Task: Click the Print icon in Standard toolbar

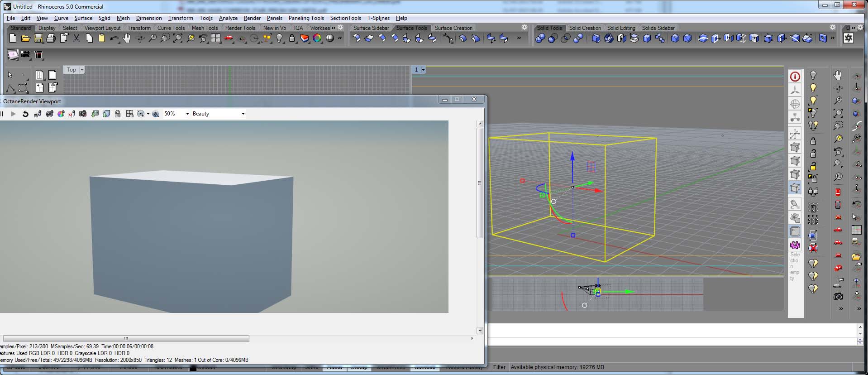Action: 51,38
